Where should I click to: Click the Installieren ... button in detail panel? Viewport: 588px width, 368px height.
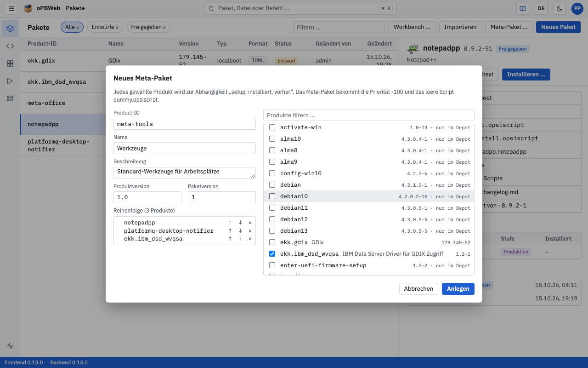pyautogui.click(x=526, y=75)
